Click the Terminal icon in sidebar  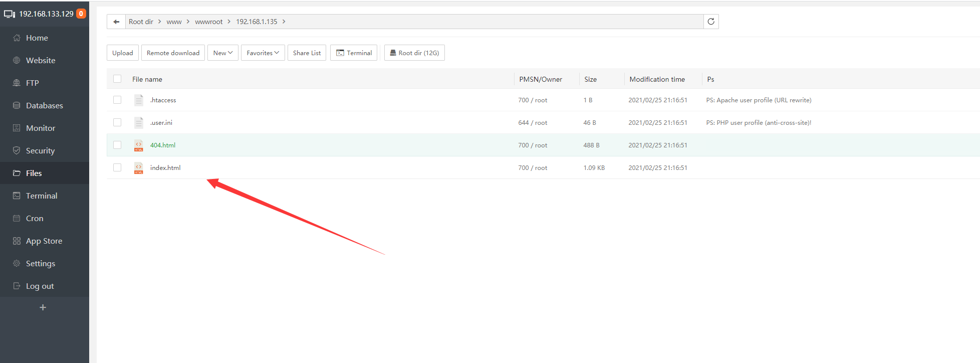[17, 196]
